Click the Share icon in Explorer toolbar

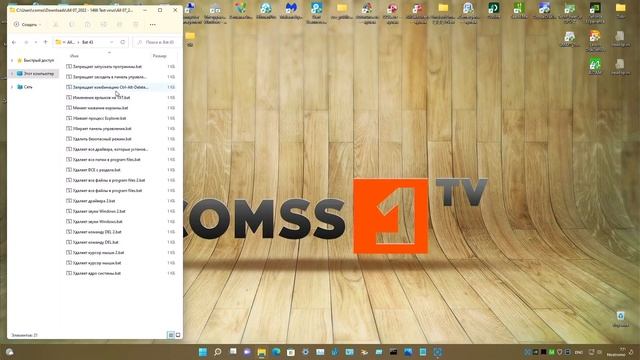point(120,24)
